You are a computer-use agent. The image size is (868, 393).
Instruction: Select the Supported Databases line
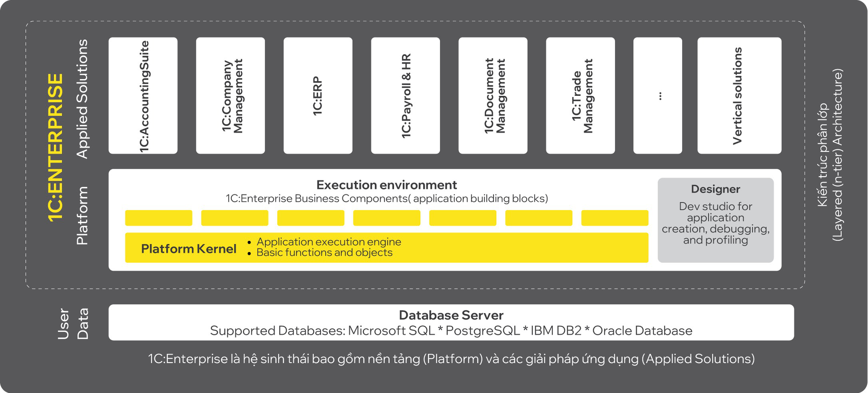(x=451, y=331)
